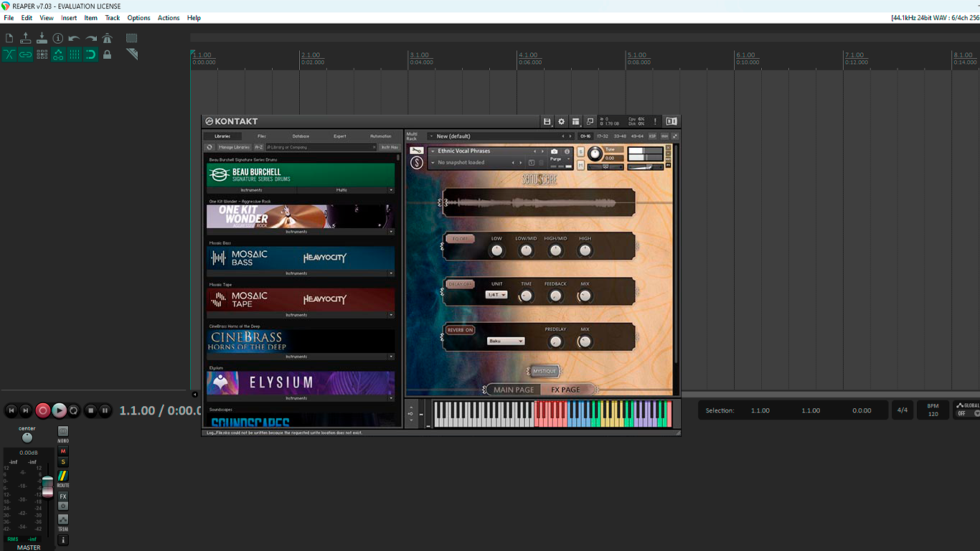Open the delay UNIT 1/4T dropdown
The width and height of the screenshot is (980, 551).
(496, 295)
